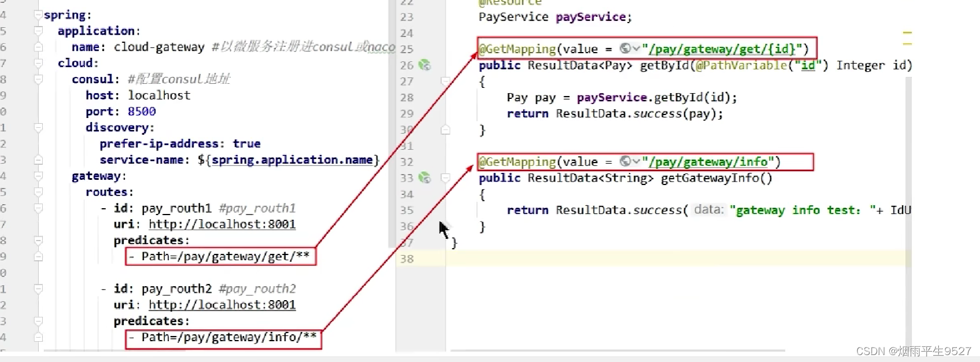
Task: Collapse getById method fold marker at line 27
Action: 445,82
